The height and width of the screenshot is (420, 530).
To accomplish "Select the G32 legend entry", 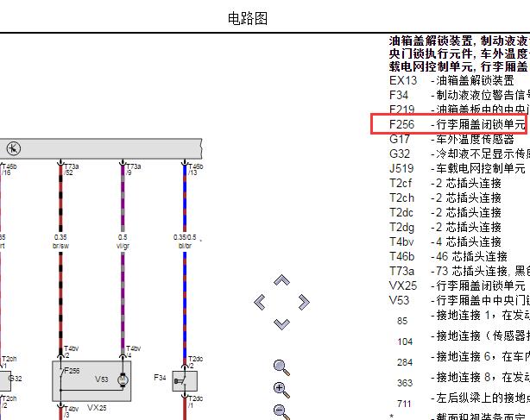I will [459, 154].
